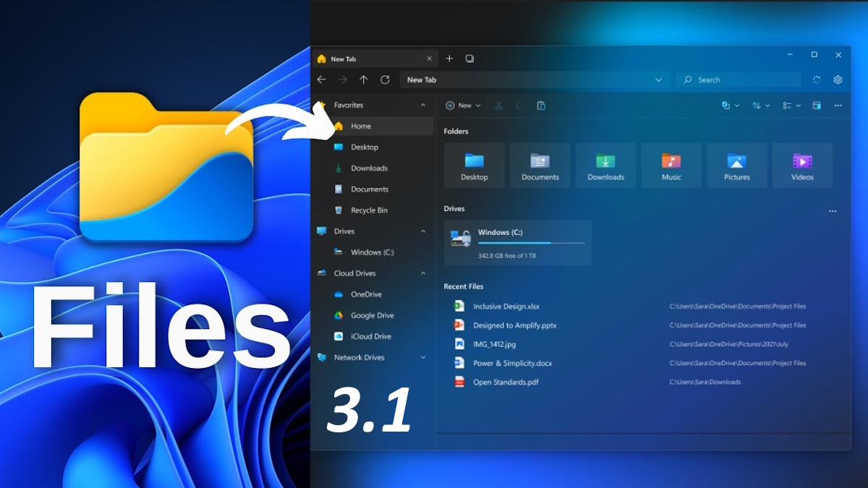Click the image icon of IMG_1412.jpg
Image resolution: width=868 pixels, height=488 pixels.
[x=459, y=344]
